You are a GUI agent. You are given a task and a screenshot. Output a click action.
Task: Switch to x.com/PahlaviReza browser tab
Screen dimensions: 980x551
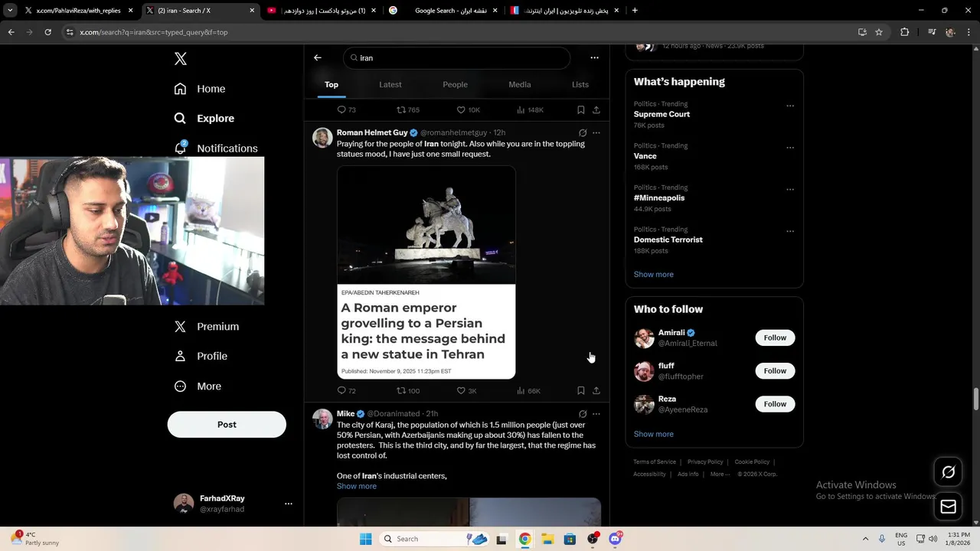78,11
